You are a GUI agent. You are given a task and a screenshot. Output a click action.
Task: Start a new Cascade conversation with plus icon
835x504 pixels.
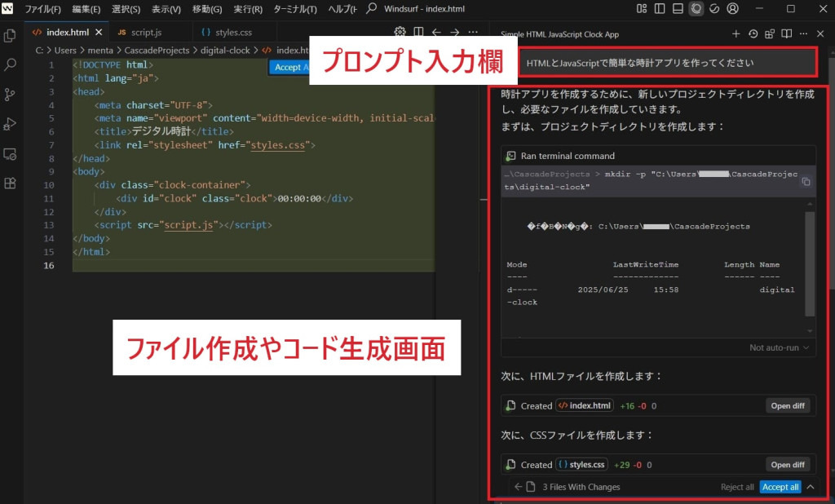[736, 33]
